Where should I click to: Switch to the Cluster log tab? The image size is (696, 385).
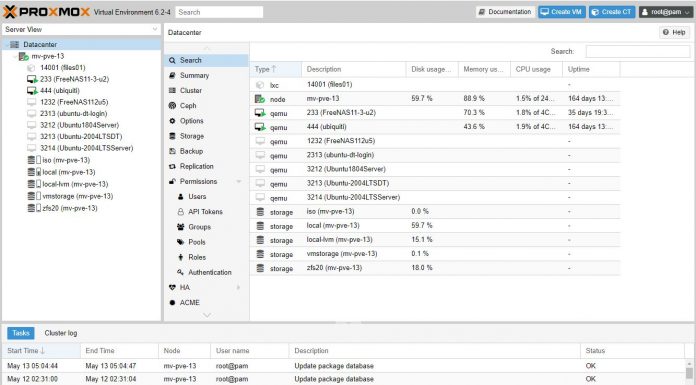[x=61, y=333]
